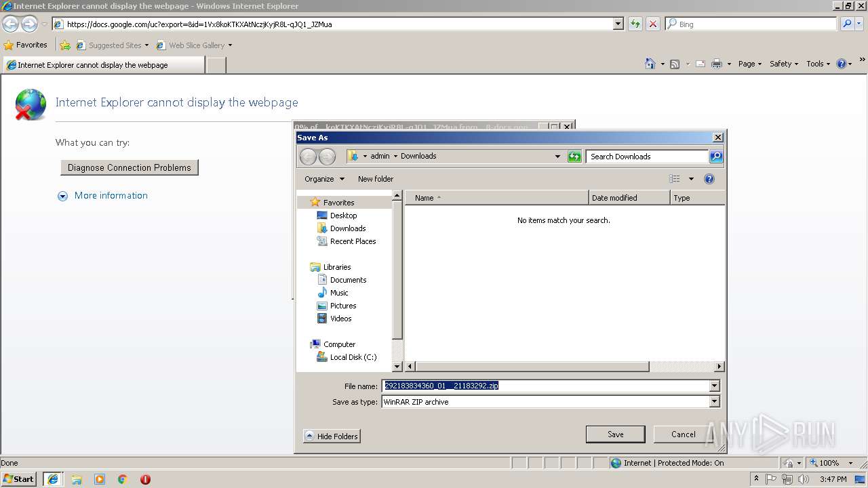Expand the Suggested Sites dropdown
The width and height of the screenshot is (868, 488).
click(x=146, y=45)
